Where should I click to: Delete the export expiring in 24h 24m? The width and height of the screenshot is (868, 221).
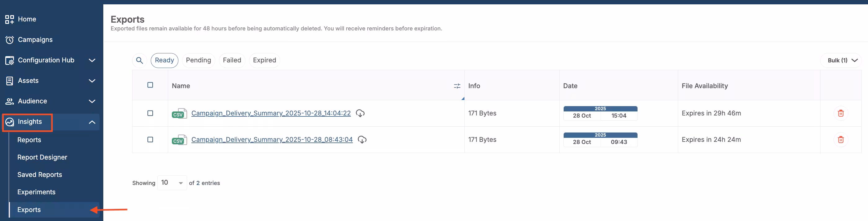coord(840,139)
